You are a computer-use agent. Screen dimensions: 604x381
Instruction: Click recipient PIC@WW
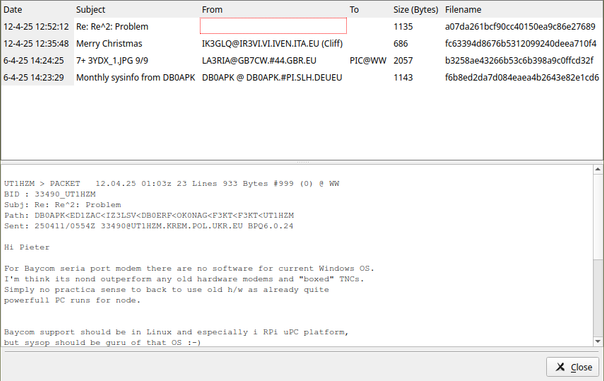click(368, 60)
